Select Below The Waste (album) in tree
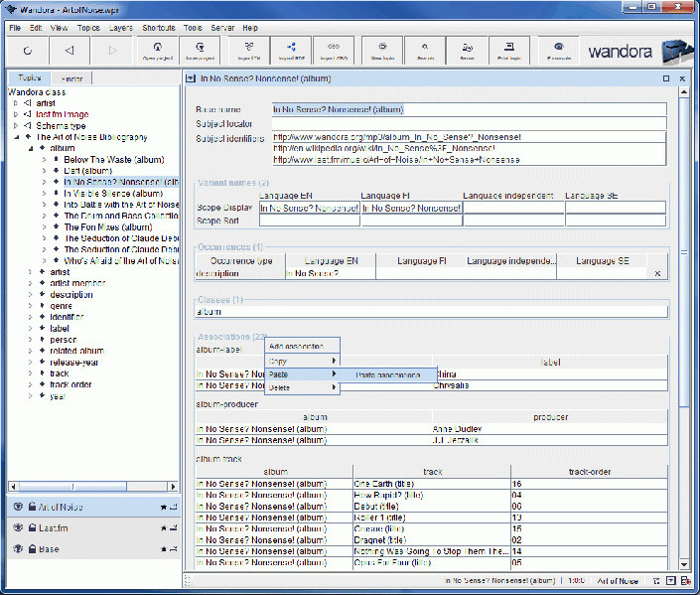 coord(113,159)
